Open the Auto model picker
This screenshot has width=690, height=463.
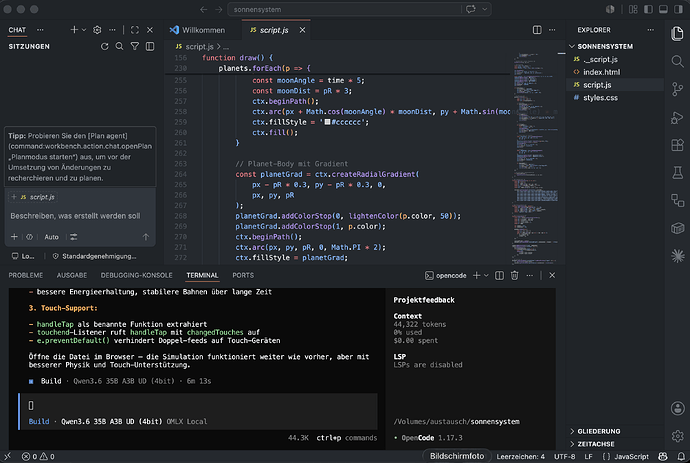click(x=51, y=237)
